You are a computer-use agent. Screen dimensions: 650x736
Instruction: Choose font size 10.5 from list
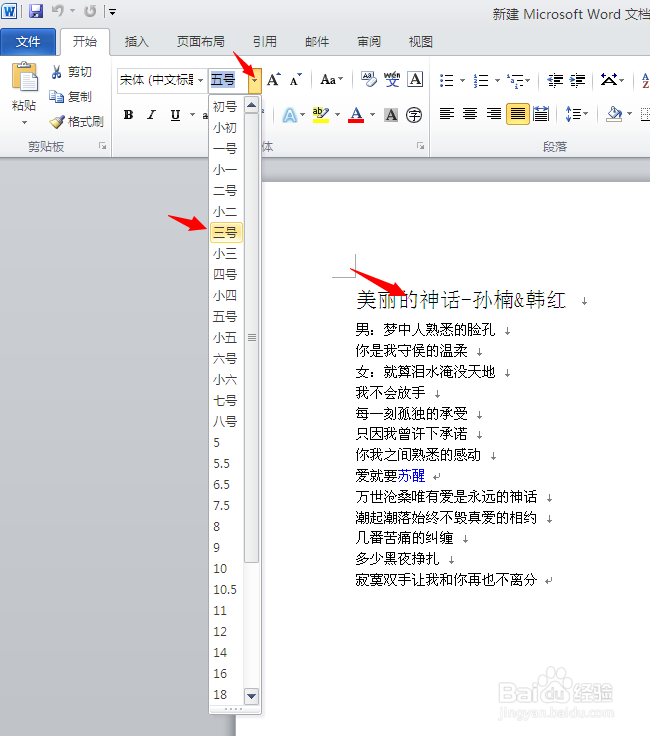pyautogui.click(x=226, y=590)
